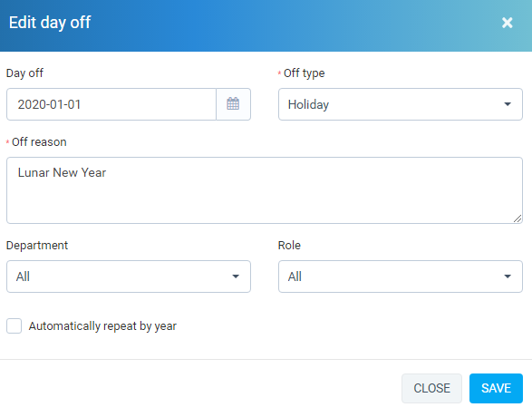Open the Department dropdown
The height and width of the screenshot is (417, 532).
pyautogui.click(x=129, y=276)
